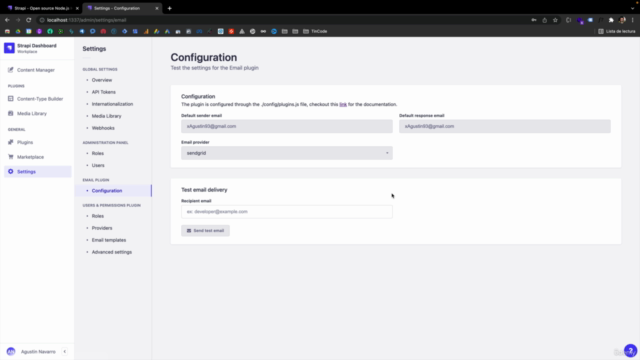Screen dimensions: 640x360
Task: Open the Email provider dropdown
Action: (287, 153)
